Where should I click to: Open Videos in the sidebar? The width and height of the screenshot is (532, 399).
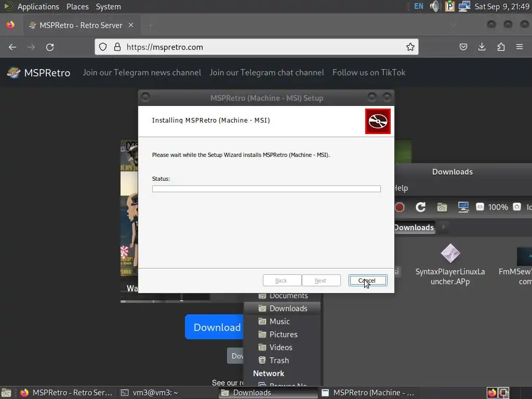click(282, 348)
